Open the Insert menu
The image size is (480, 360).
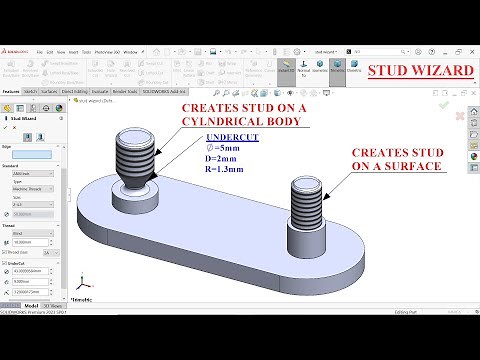[x=73, y=52]
